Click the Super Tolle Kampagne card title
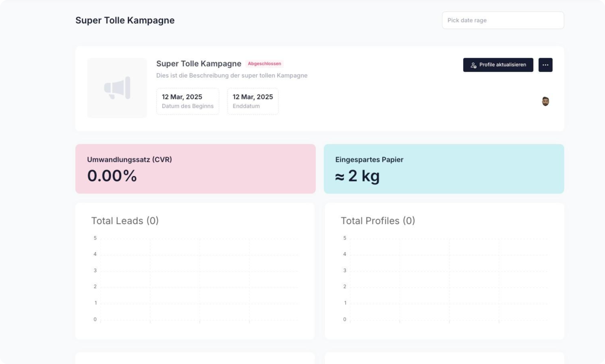 pyautogui.click(x=199, y=63)
